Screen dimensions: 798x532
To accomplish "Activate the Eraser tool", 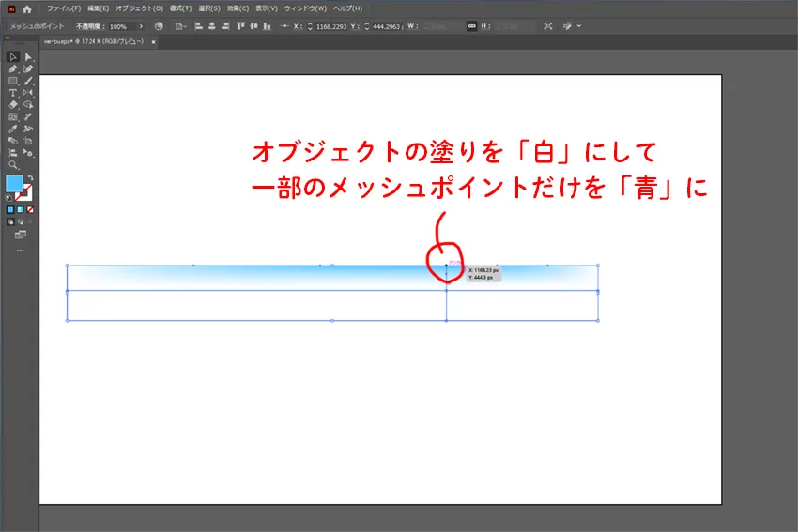I will (x=13, y=105).
